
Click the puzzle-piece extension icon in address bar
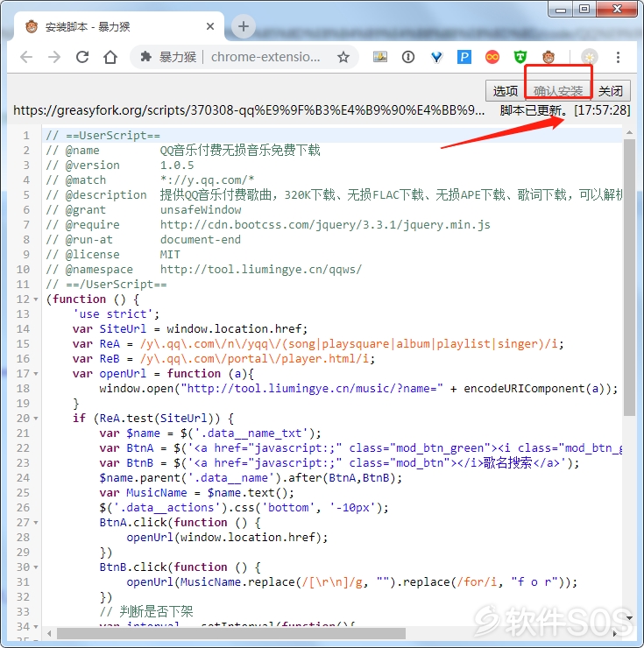(145, 57)
